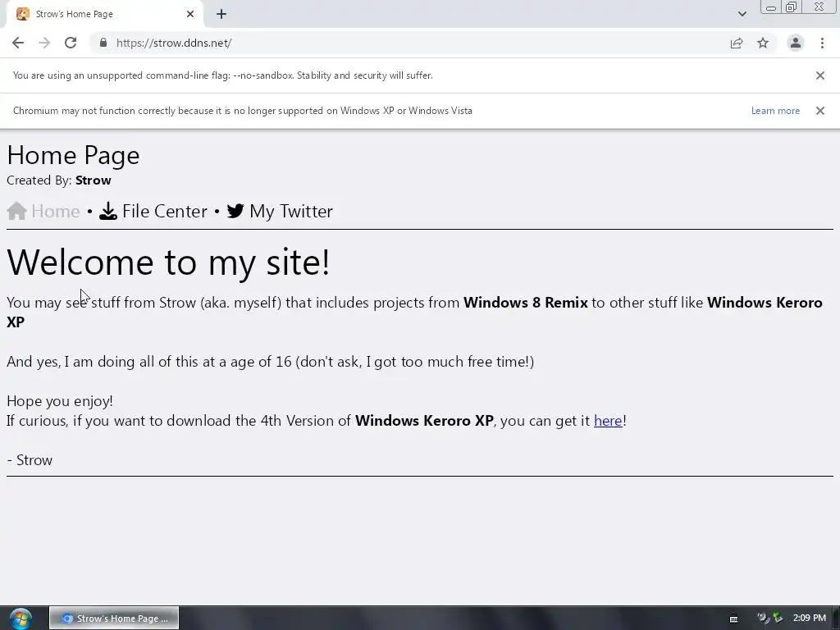840x630 pixels.
Task: Dismiss the Windows XP unsupported notice
Action: click(820, 111)
